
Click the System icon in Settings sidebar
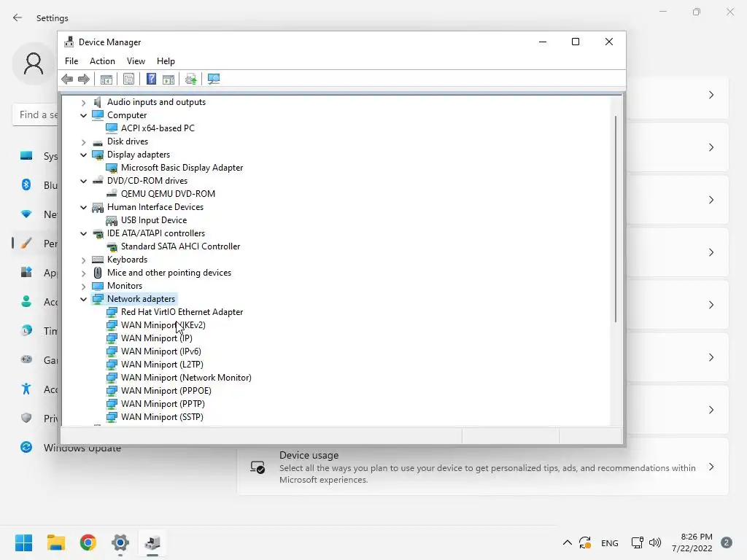[x=26, y=156]
